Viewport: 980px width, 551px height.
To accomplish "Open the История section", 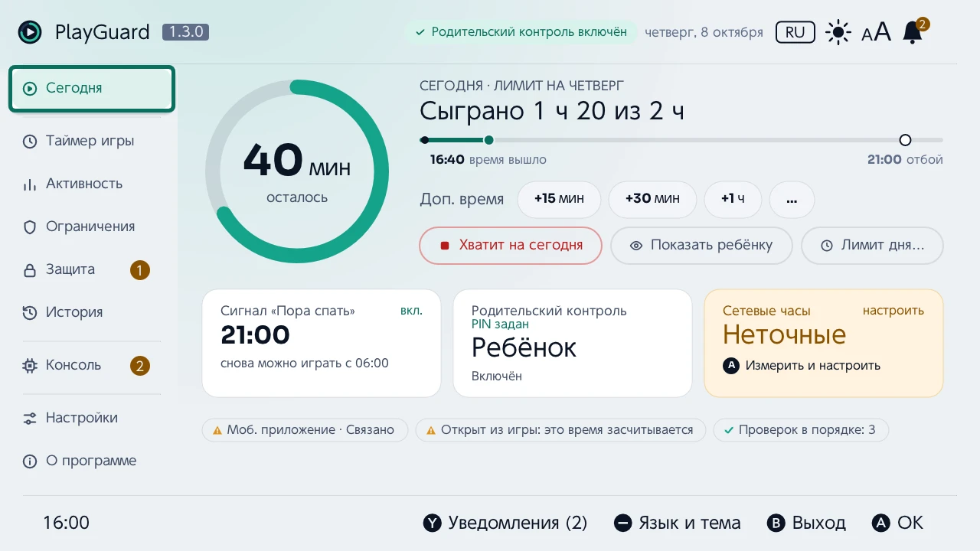I will (92, 312).
